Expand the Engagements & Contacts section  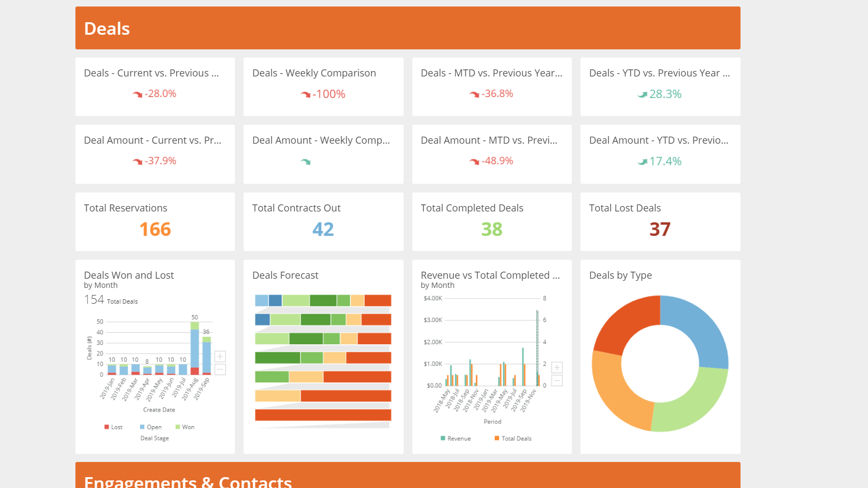click(188, 480)
